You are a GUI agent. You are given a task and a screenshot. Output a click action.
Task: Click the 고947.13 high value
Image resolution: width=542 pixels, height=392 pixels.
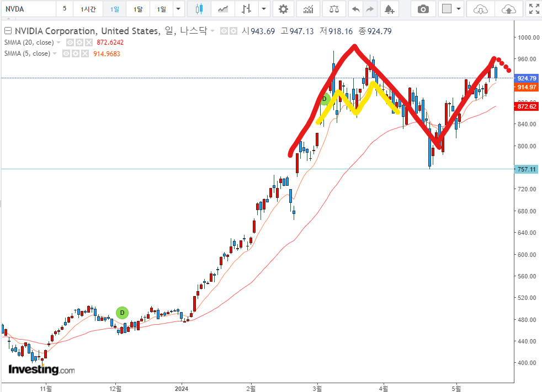[x=297, y=31]
